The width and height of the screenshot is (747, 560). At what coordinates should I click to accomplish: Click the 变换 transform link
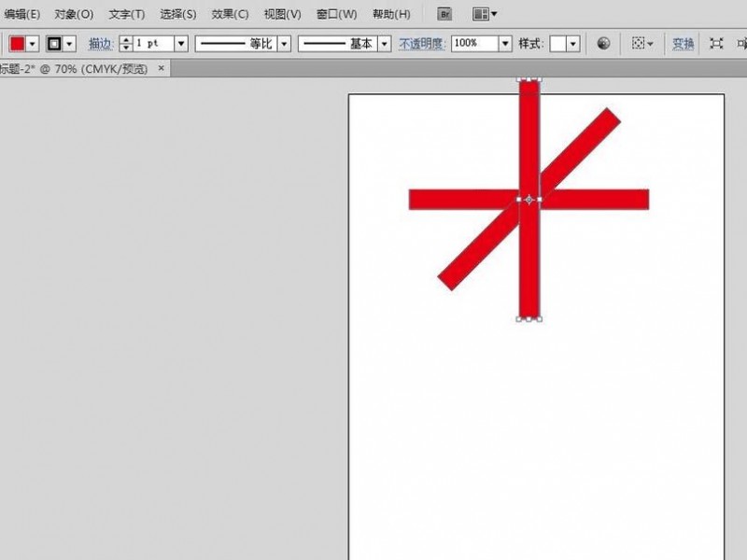click(683, 44)
